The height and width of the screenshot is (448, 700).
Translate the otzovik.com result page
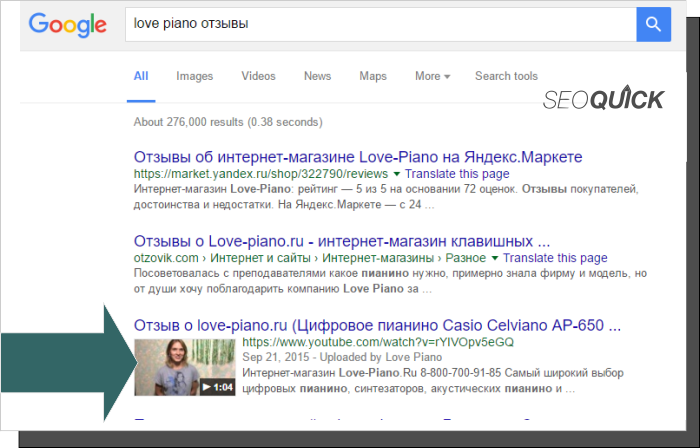coord(555,258)
